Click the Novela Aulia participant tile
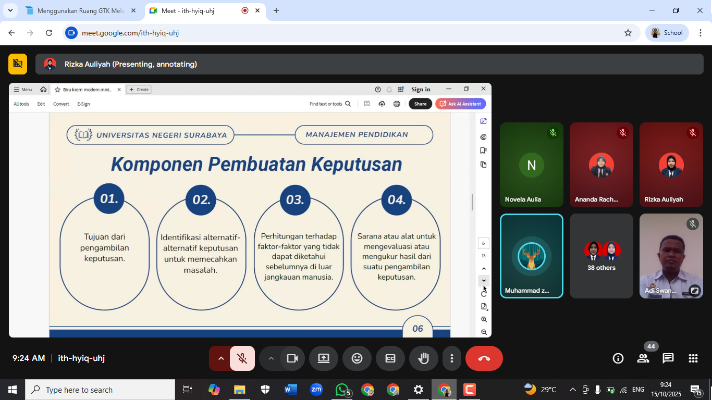Screen dimensions: 712x400 tap(531, 163)
